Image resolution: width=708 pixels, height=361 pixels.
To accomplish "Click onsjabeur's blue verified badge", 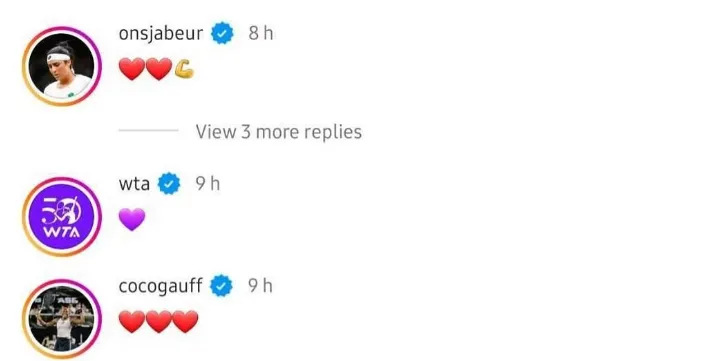I will click(x=222, y=33).
